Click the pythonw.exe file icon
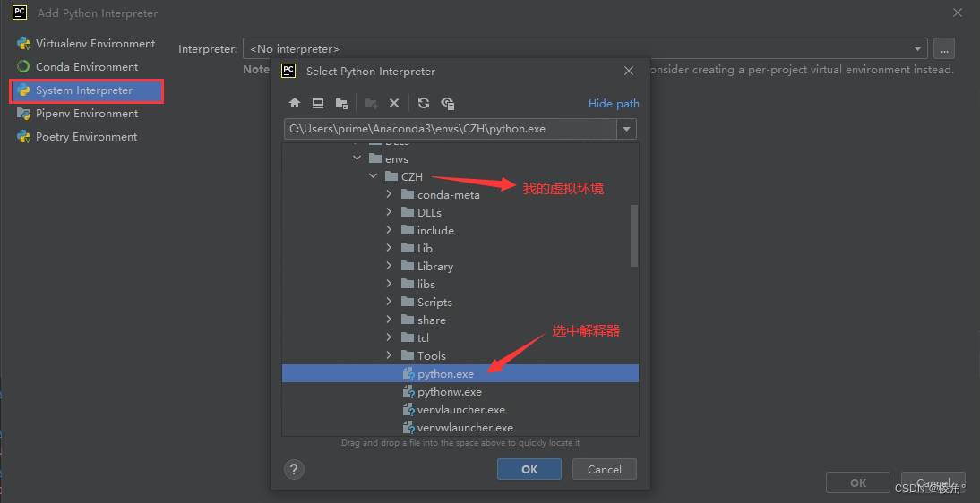980x503 pixels. coord(408,392)
